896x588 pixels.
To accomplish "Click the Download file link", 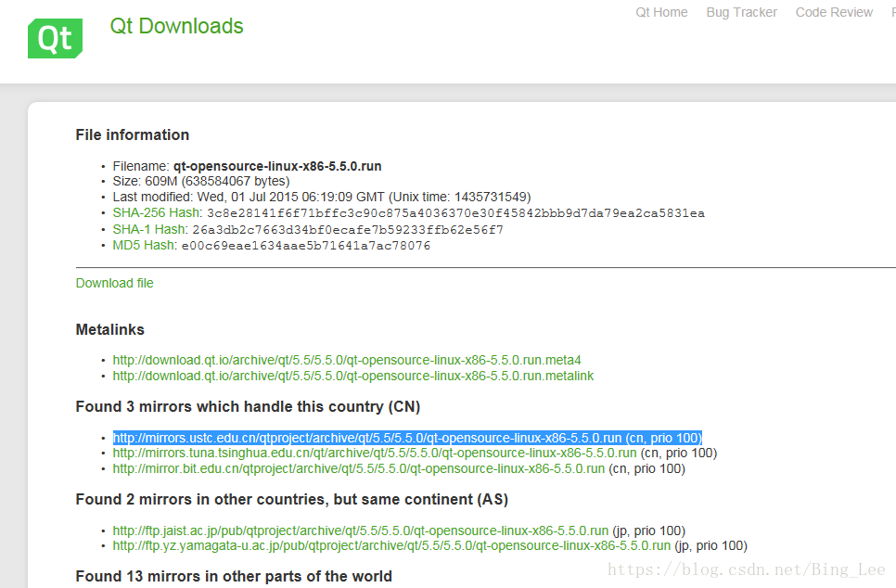I will 114,283.
